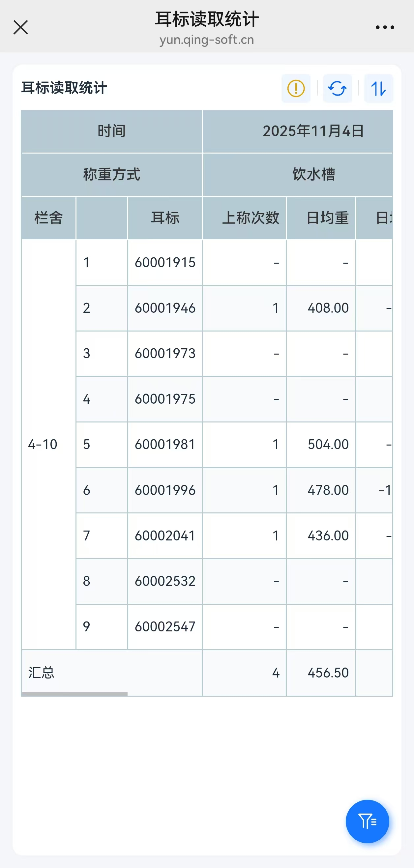Refresh the ear tag statistics table
The height and width of the screenshot is (868, 414).
[337, 88]
